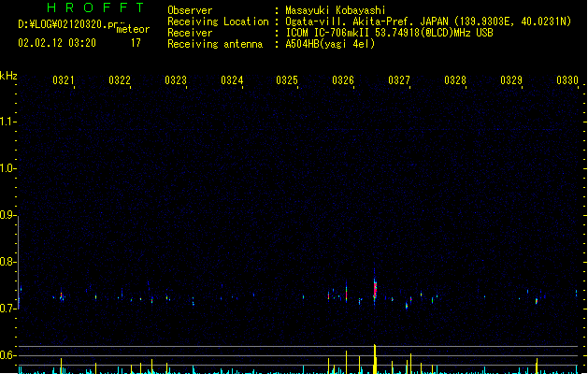The image size is (588, 374).
Task: Click the 0322 time marker
Action: point(120,80)
